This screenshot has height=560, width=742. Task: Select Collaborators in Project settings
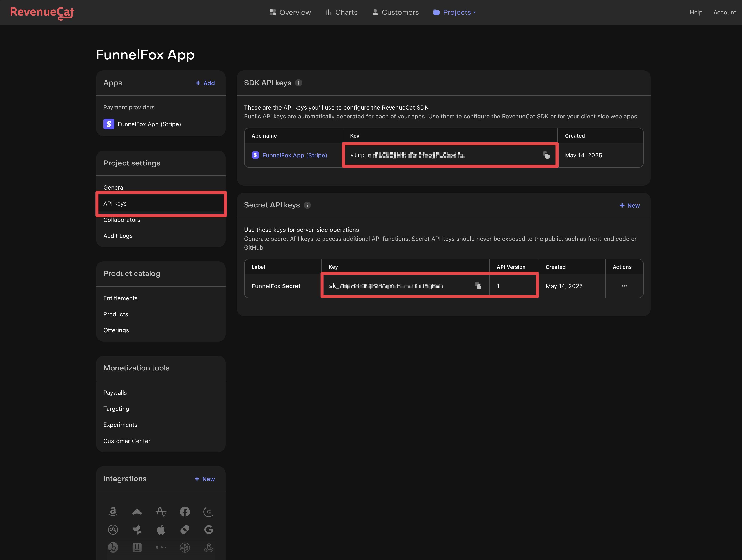[122, 220]
